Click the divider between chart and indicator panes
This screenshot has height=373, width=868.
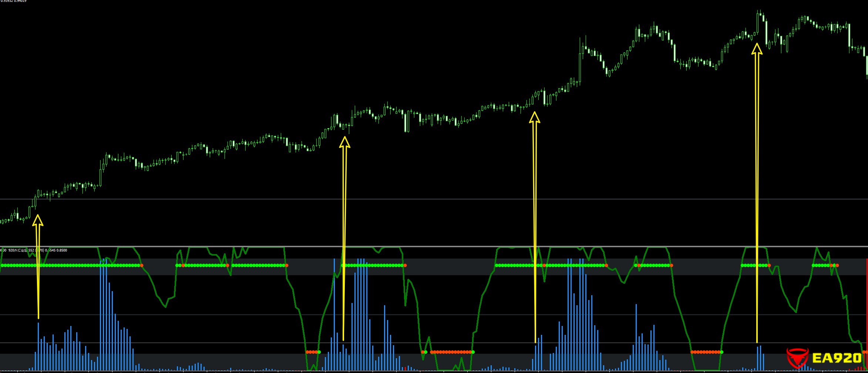pos(444,246)
